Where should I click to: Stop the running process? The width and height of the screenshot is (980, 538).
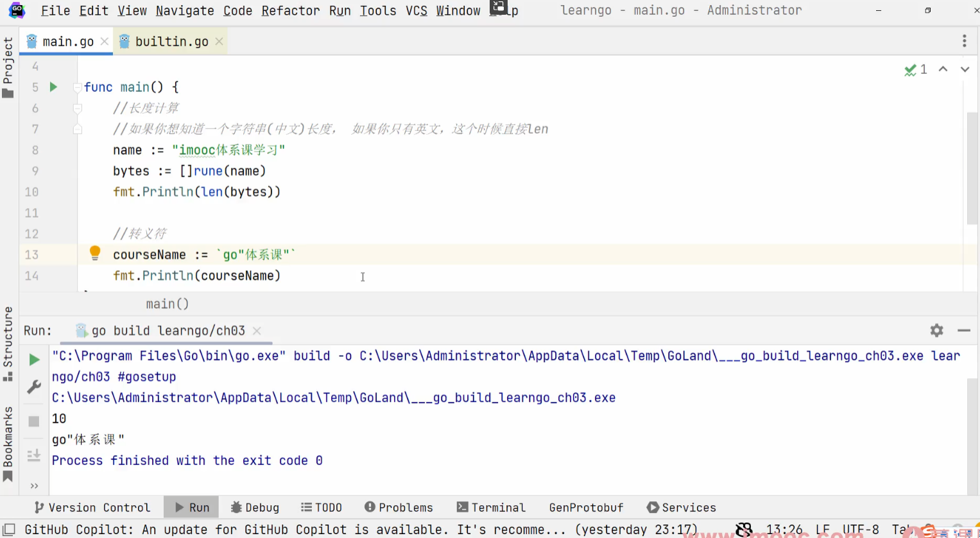coord(34,421)
